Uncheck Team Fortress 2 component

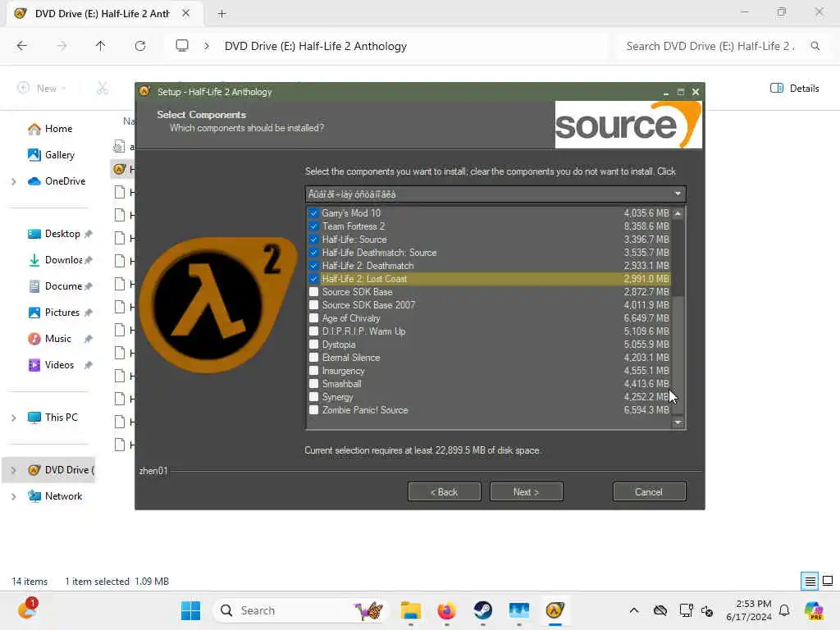click(314, 226)
